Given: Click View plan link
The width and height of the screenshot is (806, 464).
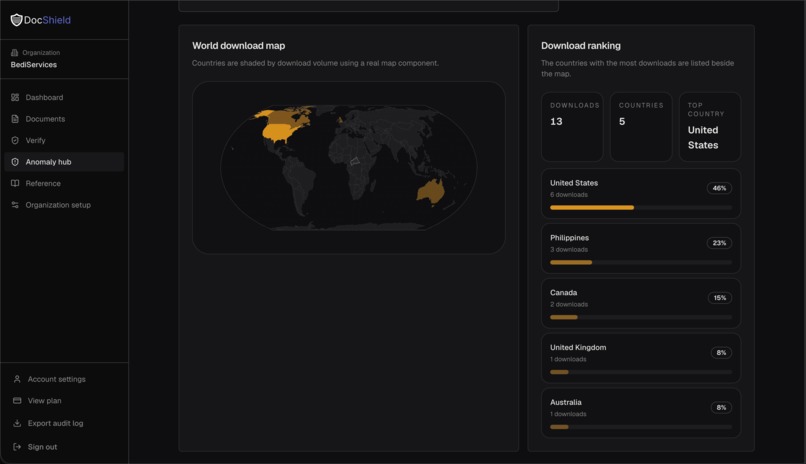Looking at the screenshot, I should pyautogui.click(x=44, y=401).
